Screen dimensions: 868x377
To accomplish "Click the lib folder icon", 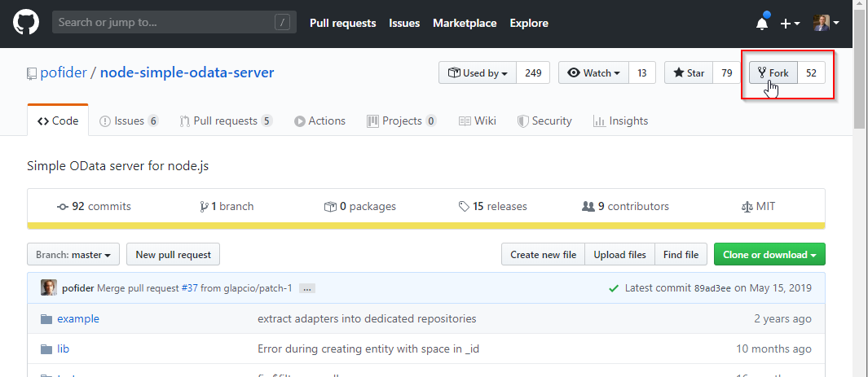I will pyautogui.click(x=46, y=349).
